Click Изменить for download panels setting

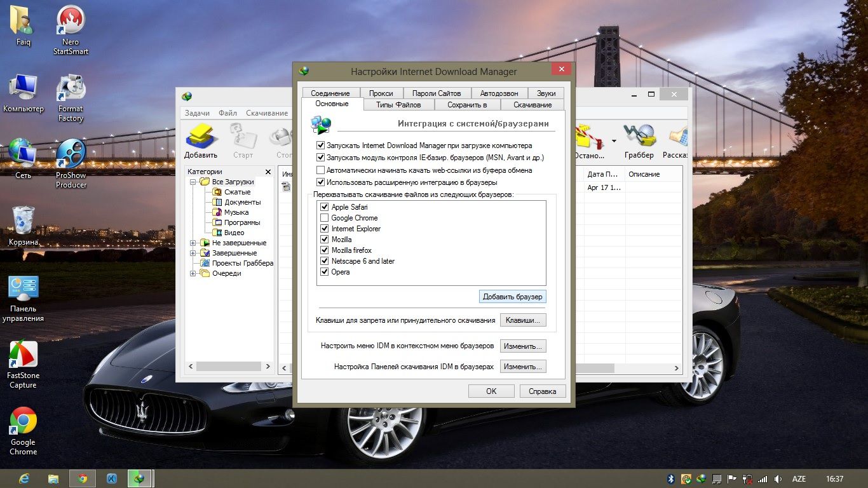point(523,367)
